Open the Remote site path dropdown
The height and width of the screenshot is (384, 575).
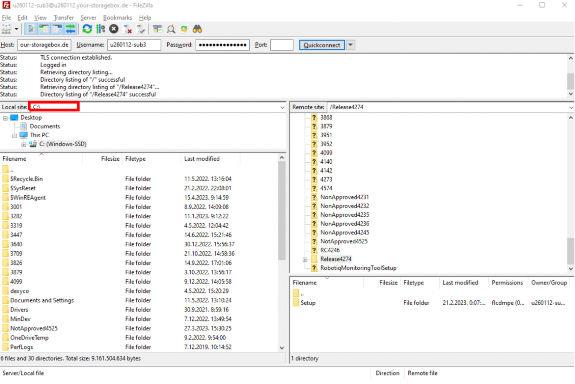[x=571, y=107]
